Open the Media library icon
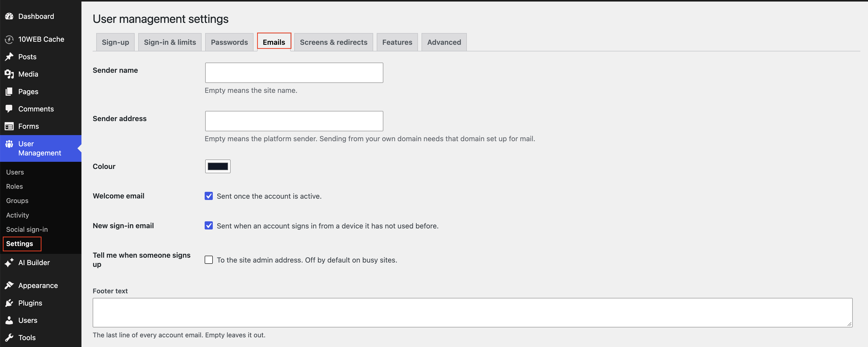Image resolution: width=868 pixels, height=347 pixels. (9, 74)
